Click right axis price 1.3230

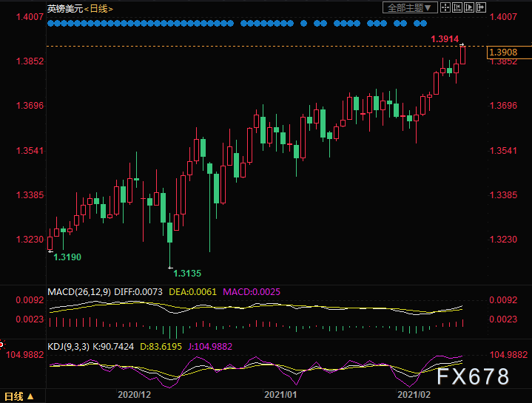(503, 240)
